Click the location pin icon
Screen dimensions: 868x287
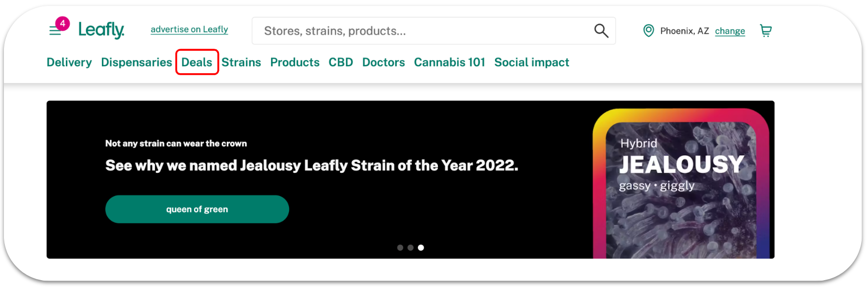tap(649, 31)
